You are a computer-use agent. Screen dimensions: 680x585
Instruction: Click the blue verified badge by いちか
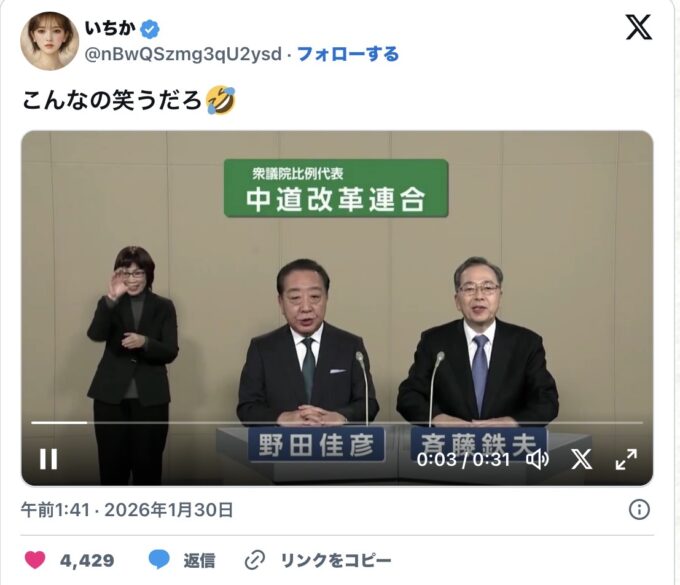pyautogui.click(x=150, y=29)
